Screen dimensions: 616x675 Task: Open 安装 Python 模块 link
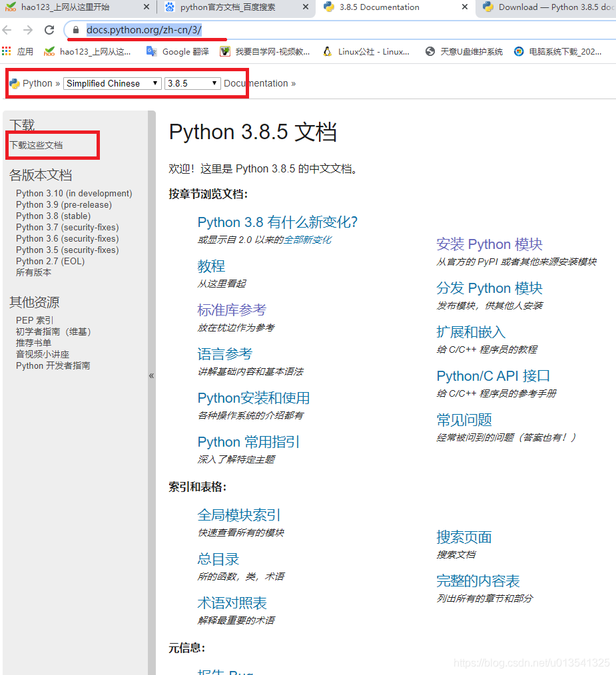click(x=489, y=244)
